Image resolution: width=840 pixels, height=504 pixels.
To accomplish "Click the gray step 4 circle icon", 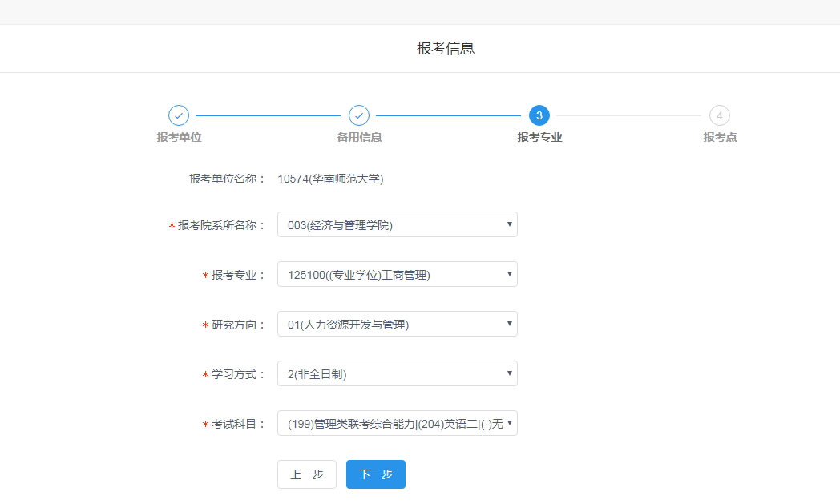I will coord(719,116).
